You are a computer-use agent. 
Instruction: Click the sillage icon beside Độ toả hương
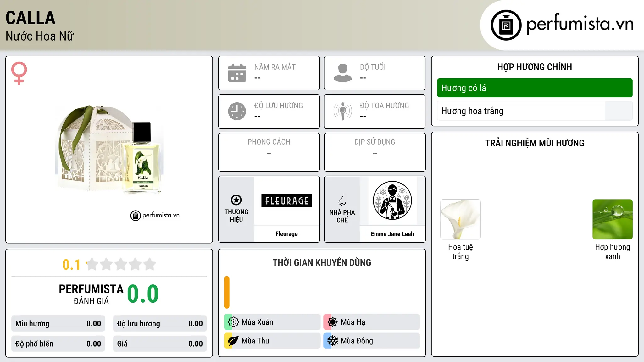[x=343, y=111]
